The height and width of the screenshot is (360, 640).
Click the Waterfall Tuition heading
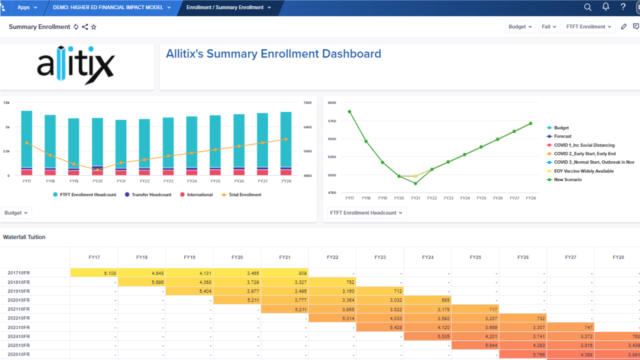tap(24, 237)
